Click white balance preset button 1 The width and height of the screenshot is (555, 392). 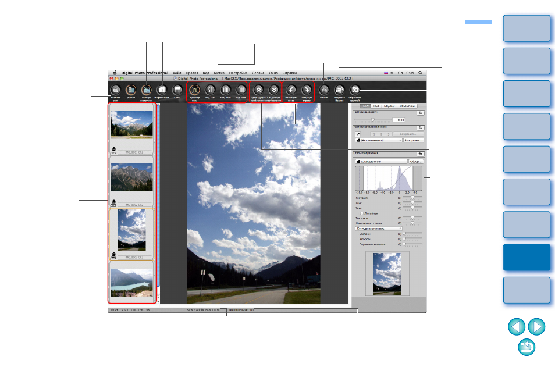[374, 134]
